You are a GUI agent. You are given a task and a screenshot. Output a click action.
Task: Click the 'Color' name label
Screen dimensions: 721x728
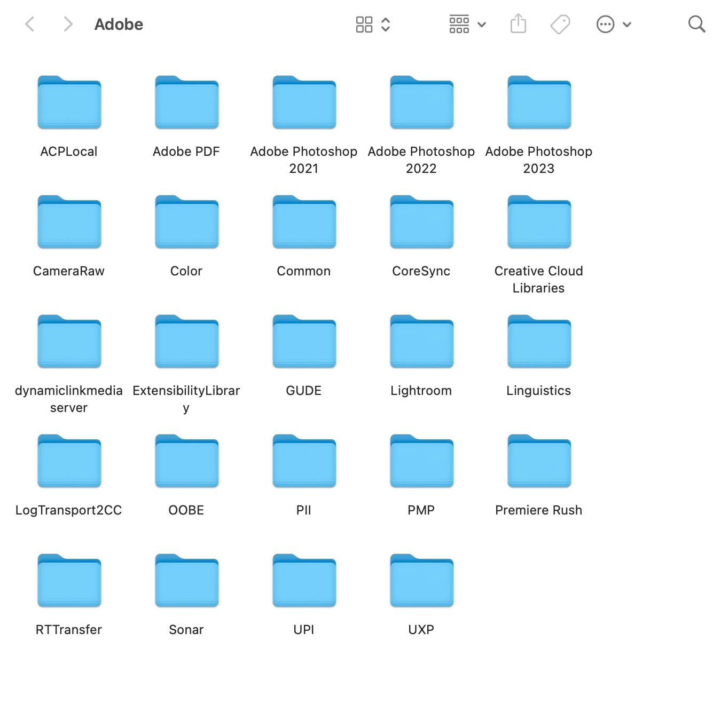coord(186,271)
